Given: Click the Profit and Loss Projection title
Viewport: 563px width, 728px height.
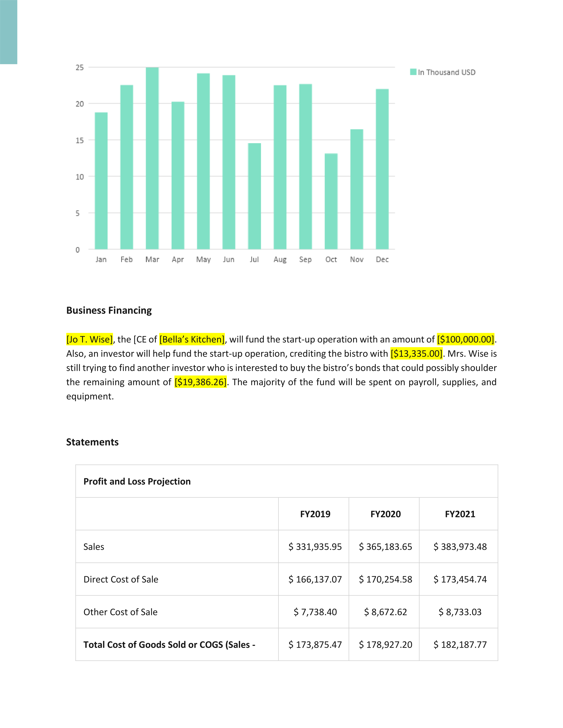Looking at the screenshot, I should (137, 481).
